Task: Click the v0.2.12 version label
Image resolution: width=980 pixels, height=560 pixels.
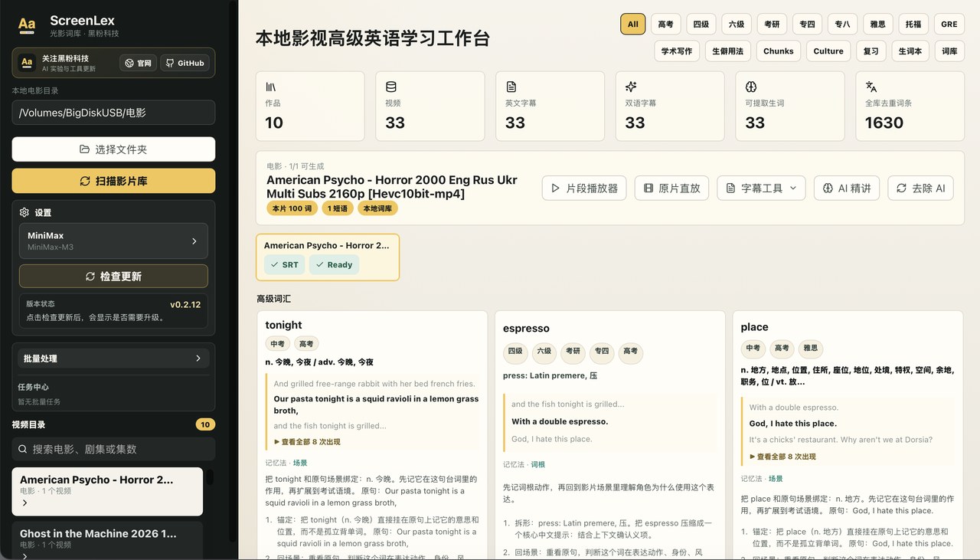Action: [x=185, y=304]
